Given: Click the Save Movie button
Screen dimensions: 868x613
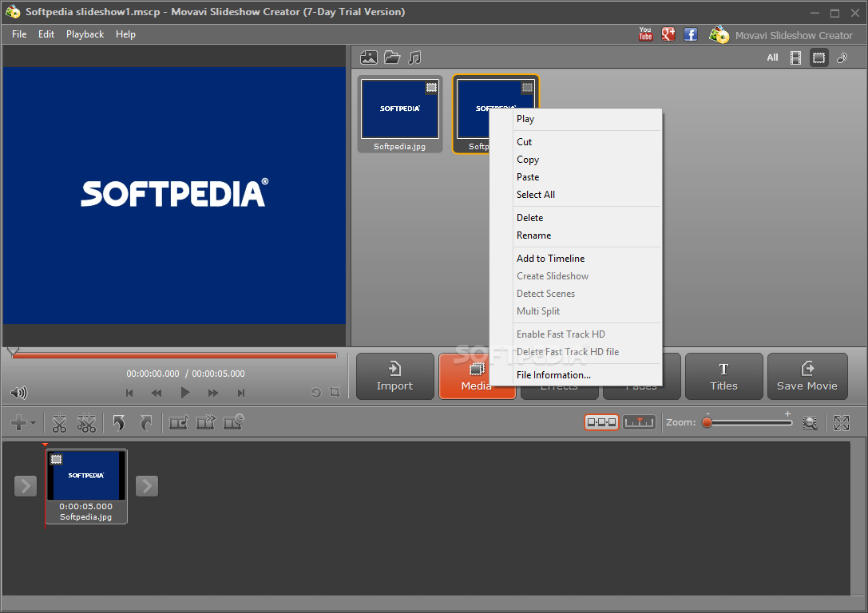Looking at the screenshot, I should coord(807,376).
